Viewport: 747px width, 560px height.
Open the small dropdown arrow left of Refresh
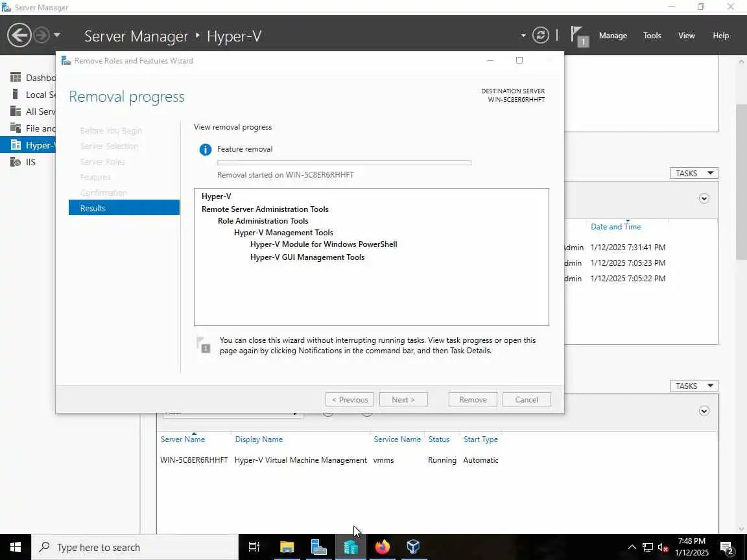point(523,35)
